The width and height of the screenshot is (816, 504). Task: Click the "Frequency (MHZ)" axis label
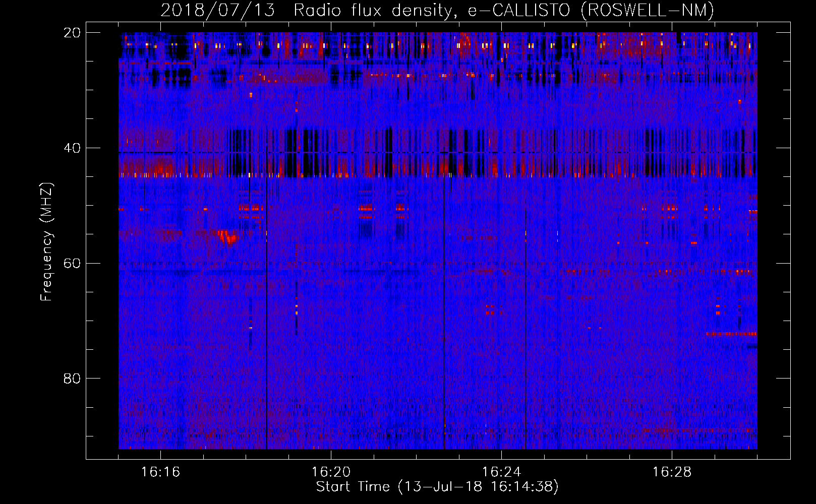point(46,242)
